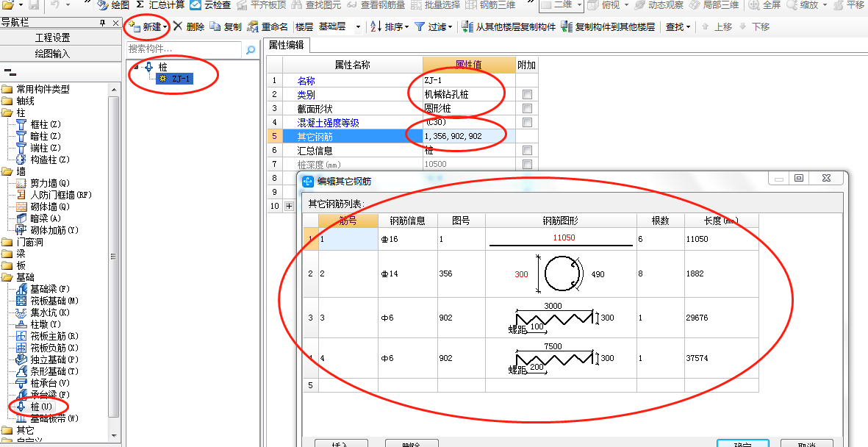Click 复制构件到其他楼层 toolbar button
Viewport: 868px width, 447px height.
tap(608, 26)
